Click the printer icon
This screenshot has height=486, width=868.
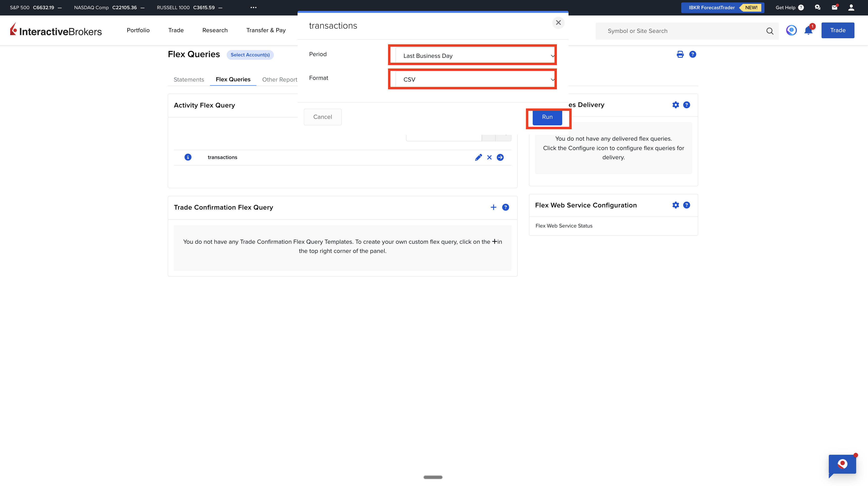(x=680, y=54)
